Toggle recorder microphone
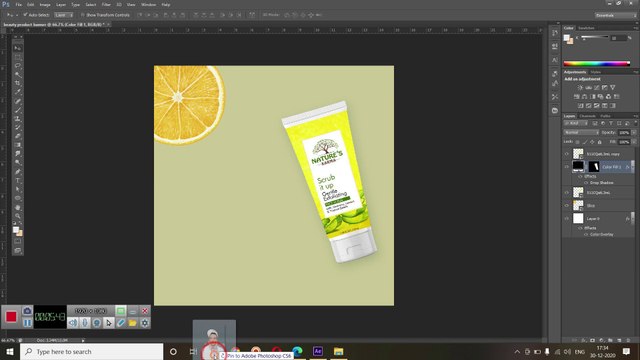640x360 pixels. click(84, 323)
